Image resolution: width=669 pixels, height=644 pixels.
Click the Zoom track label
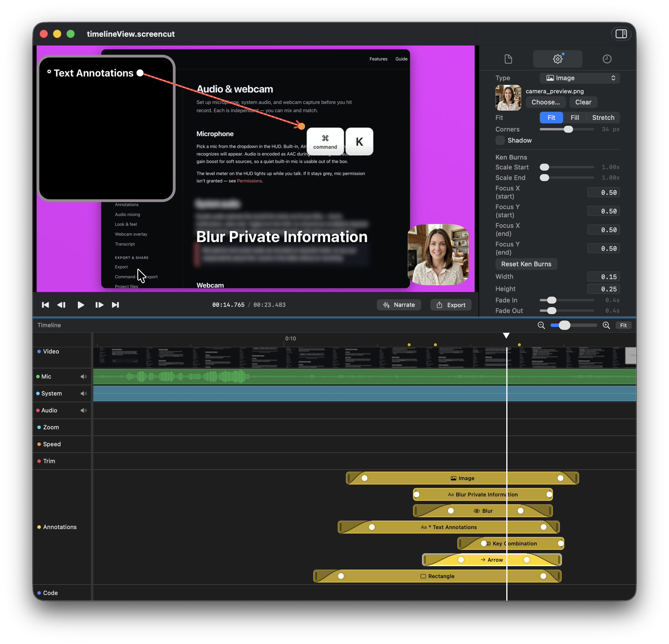point(51,427)
